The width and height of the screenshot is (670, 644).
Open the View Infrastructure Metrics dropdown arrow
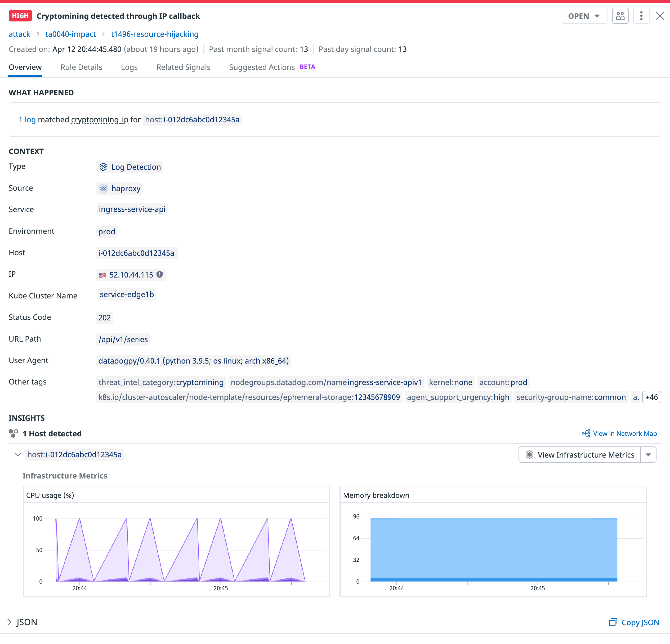[649, 455]
